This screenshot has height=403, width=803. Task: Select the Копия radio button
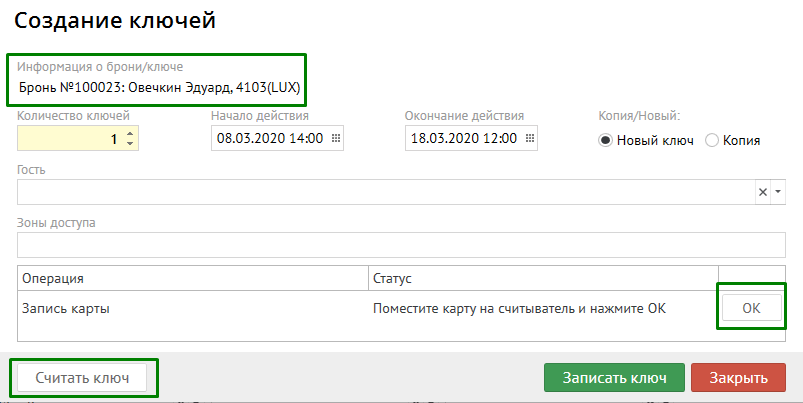tap(712, 140)
